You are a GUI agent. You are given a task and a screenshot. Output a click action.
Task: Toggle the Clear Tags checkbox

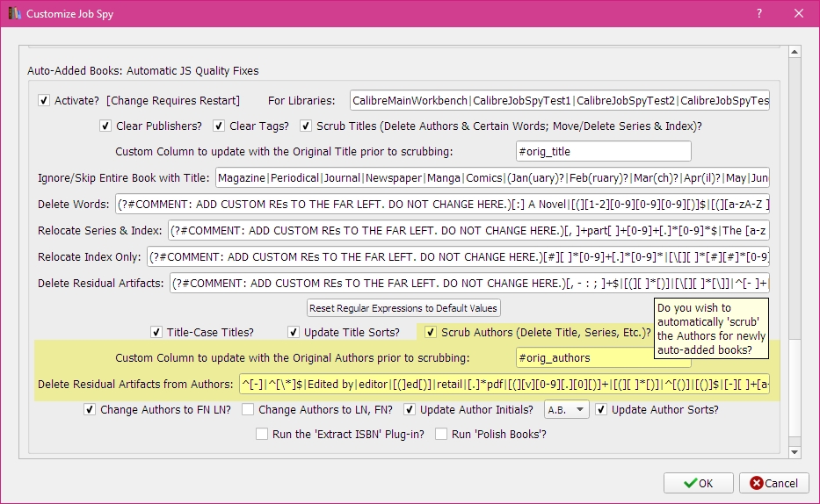pyautogui.click(x=219, y=126)
